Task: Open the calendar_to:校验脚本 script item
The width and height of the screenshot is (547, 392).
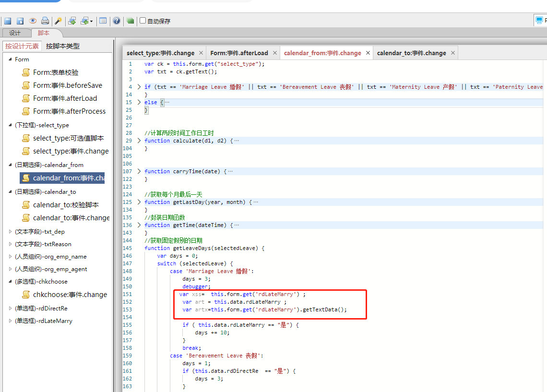Action: [66, 205]
